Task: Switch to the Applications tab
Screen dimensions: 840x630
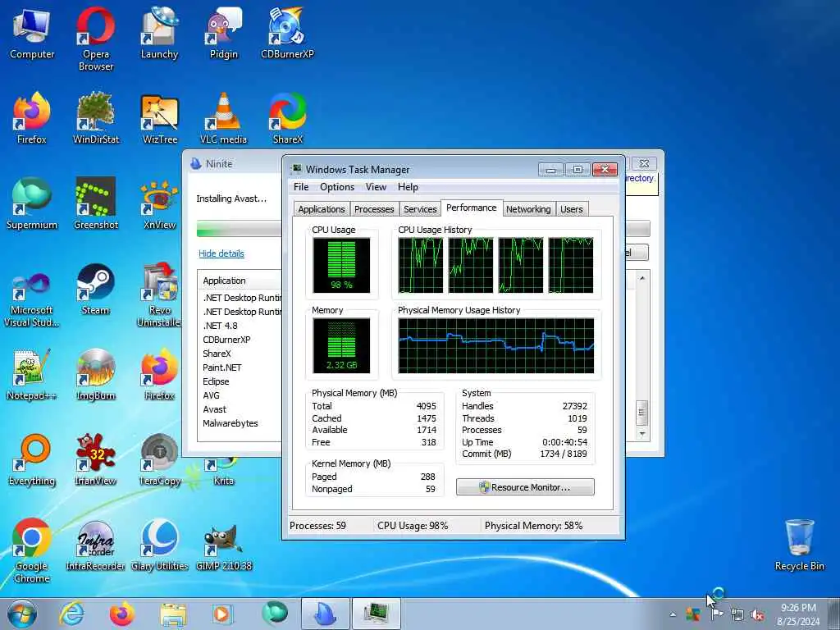Action: 322,209
